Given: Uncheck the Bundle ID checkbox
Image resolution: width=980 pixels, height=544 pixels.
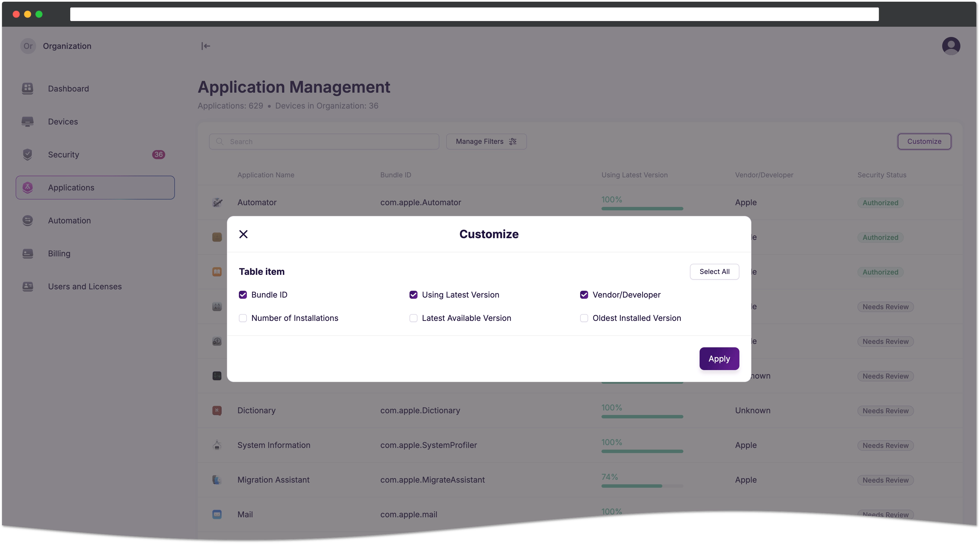Looking at the screenshot, I should pos(243,295).
